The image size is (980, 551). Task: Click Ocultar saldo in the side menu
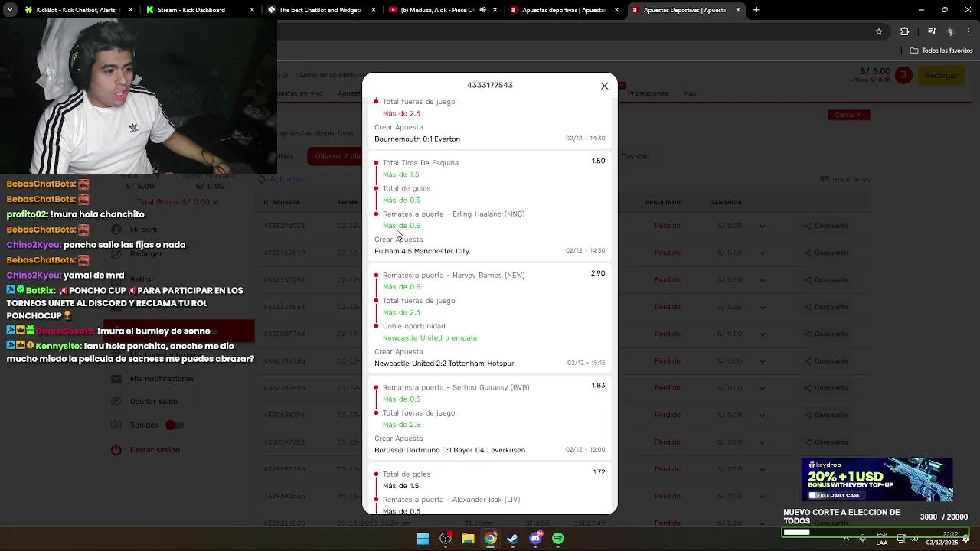[x=153, y=401]
